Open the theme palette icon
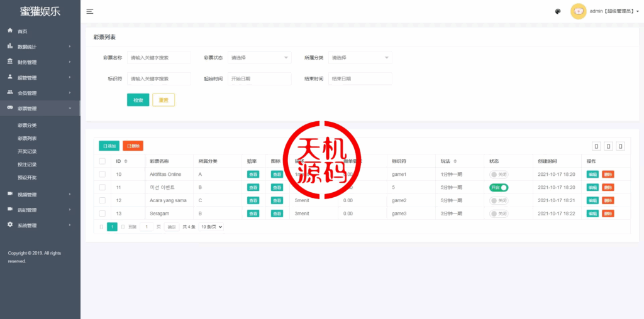The image size is (644, 319). pyautogui.click(x=557, y=11)
